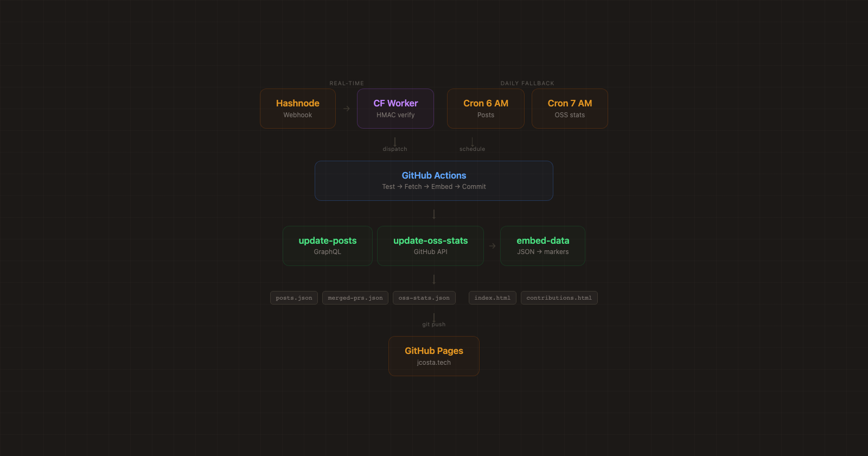This screenshot has height=456, width=868.
Task: Click the Hashnode Webhook node
Action: click(297, 109)
